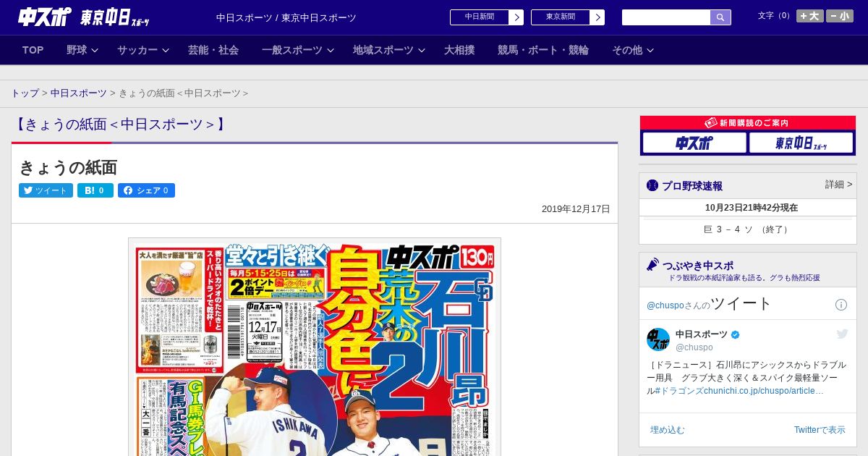Expand the 一般スポーツ navigation menu
Viewport: 868px width, 456px height.
pyautogui.click(x=298, y=50)
